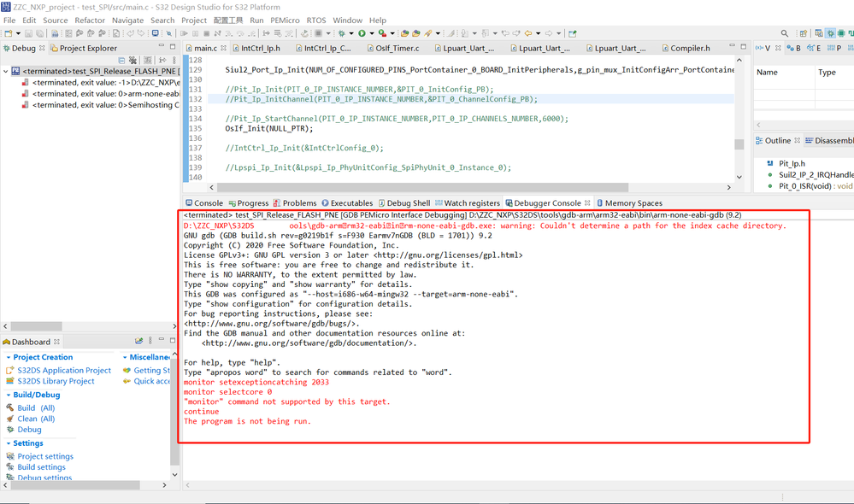Click the Open Console monitor toolbar icon
The height and width of the screenshot is (504, 854).
156,33
